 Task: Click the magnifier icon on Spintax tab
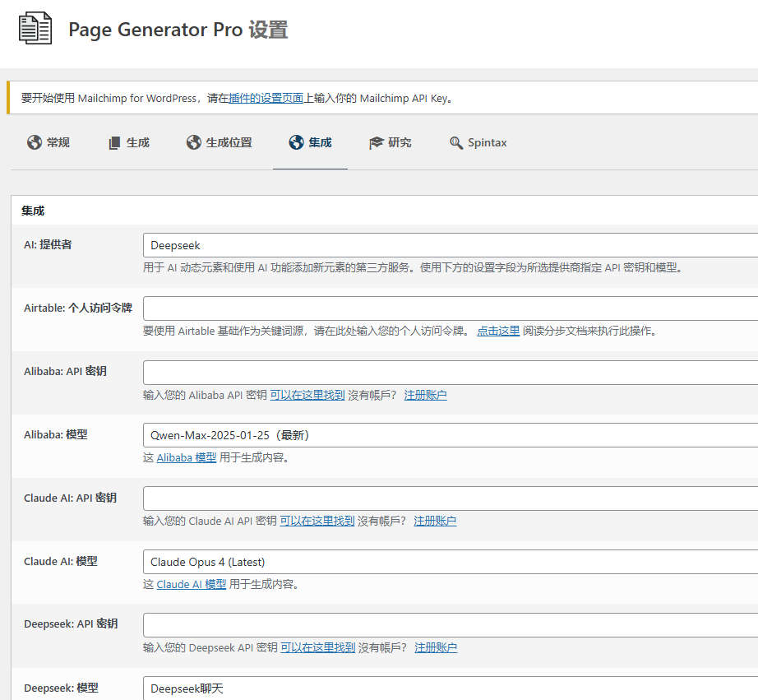455,142
